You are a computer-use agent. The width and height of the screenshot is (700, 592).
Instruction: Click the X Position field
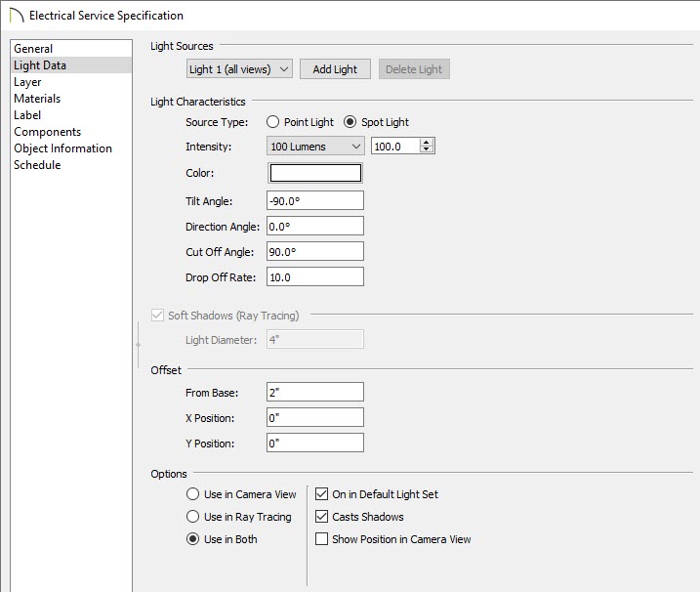pyautogui.click(x=315, y=418)
